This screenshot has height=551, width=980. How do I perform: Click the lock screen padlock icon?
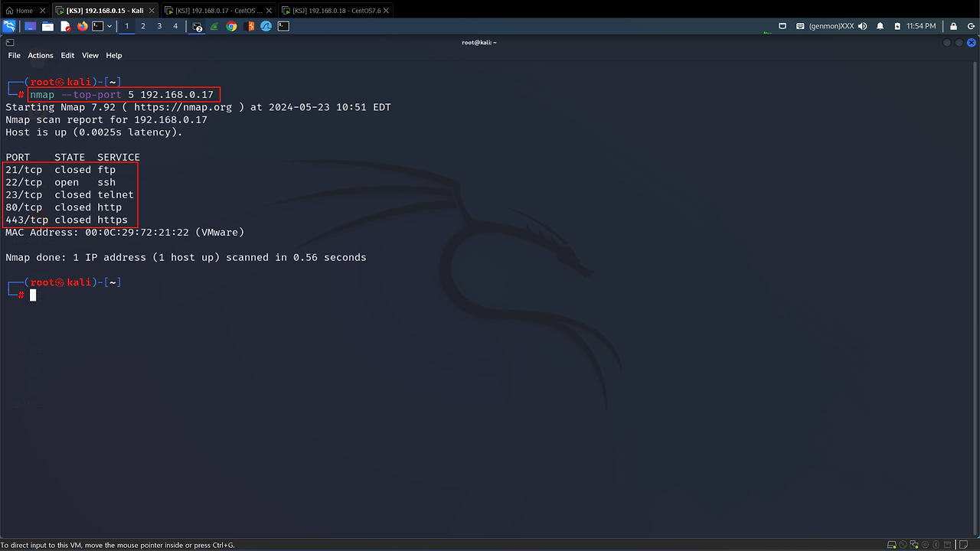click(951, 26)
